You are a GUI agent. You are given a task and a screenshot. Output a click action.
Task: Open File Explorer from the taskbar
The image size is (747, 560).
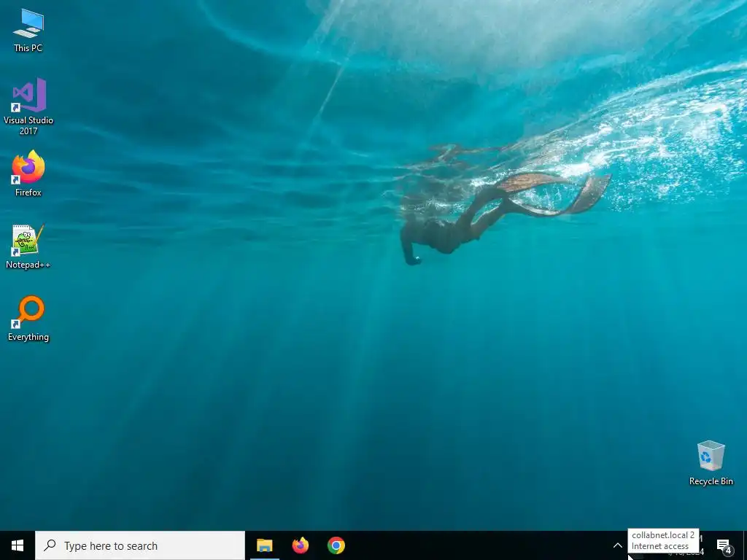pos(264,545)
